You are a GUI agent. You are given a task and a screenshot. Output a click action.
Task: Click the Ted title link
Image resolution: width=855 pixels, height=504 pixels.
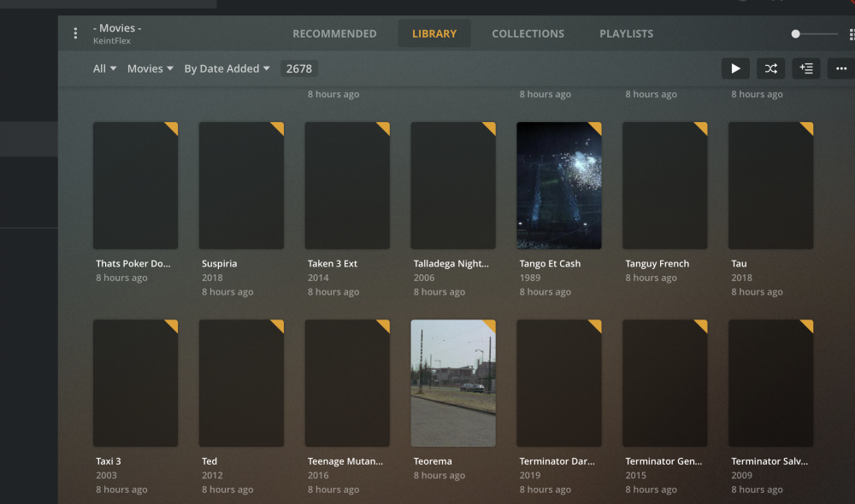pos(209,461)
